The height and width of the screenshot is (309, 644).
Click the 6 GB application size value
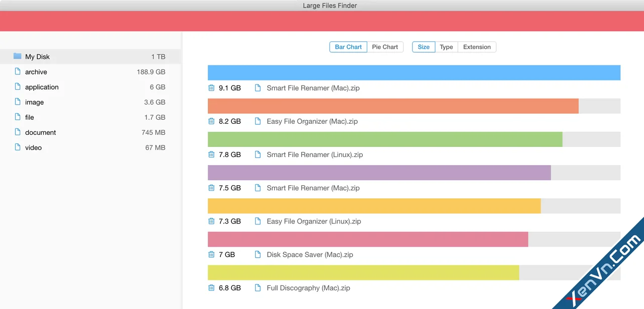(x=157, y=87)
